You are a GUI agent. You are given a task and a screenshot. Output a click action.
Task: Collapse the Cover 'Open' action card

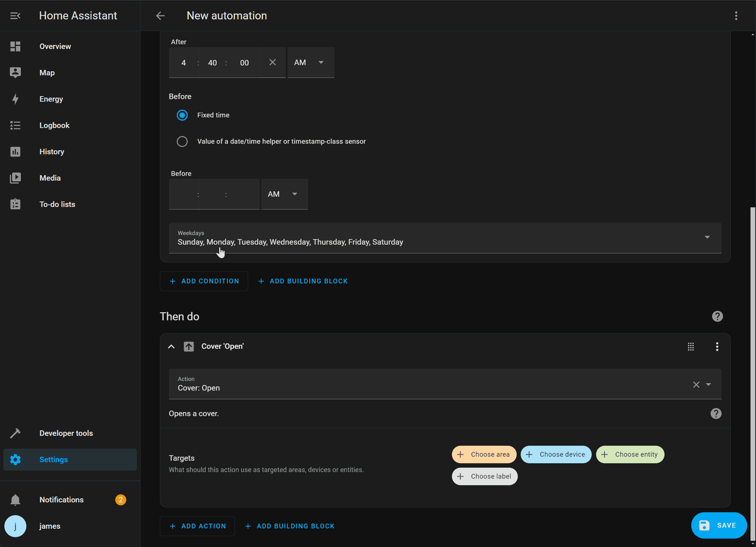click(171, 347)
